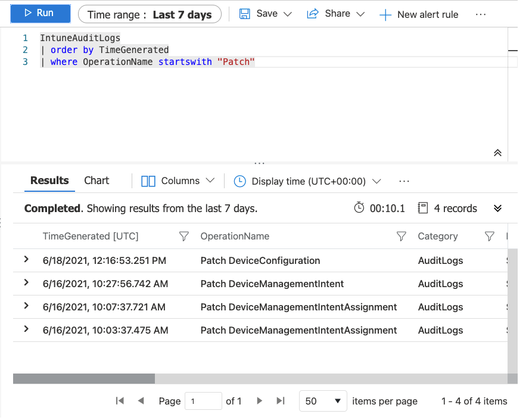Click the Save disk icon

coord(245,14)
